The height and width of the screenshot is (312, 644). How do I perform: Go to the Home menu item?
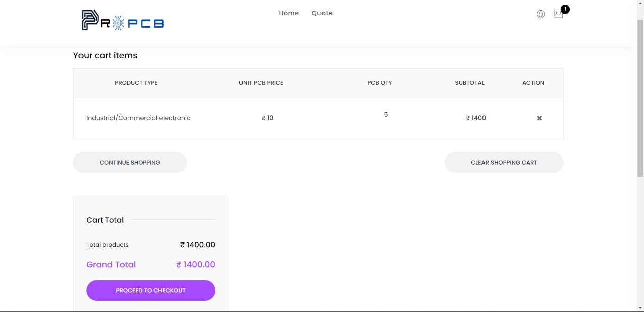point(289,13)
